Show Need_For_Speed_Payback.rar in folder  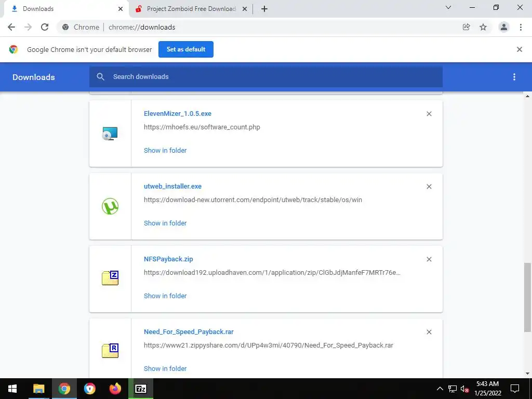pos(165,368)
